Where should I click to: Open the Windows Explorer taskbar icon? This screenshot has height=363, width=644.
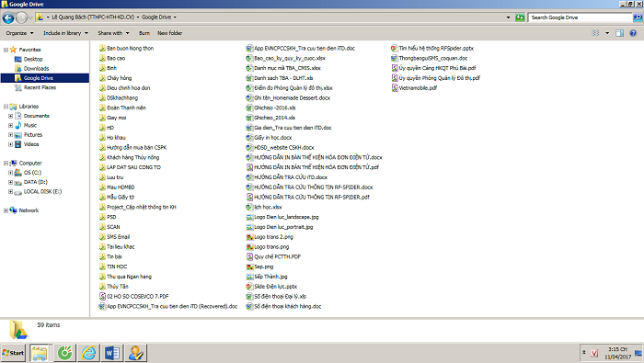tap(40, 353)
